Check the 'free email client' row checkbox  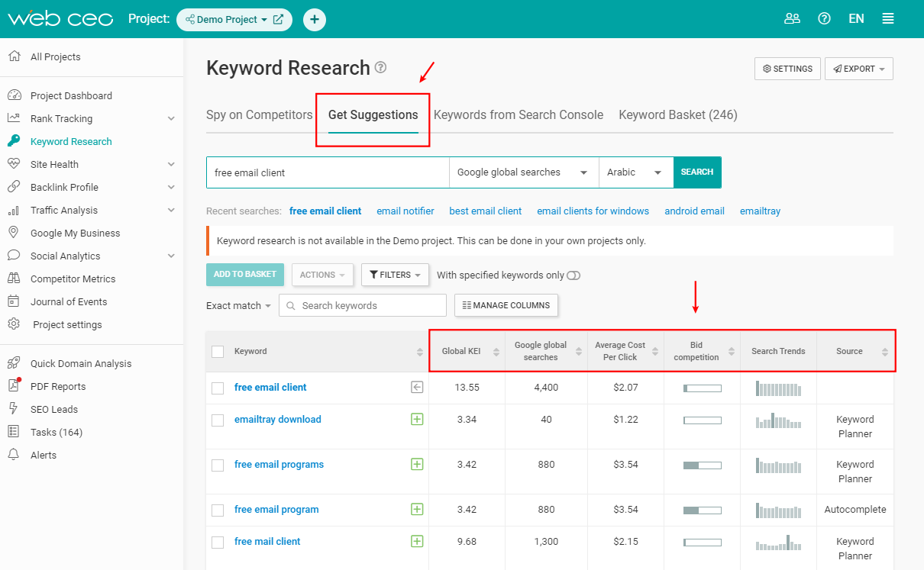pyautogui.click(x=218, y=388)
